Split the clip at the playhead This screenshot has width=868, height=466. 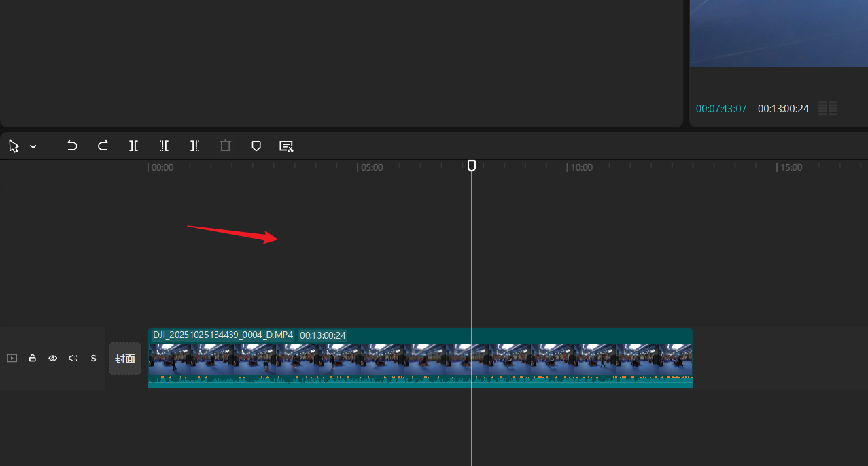pos(133,146)
